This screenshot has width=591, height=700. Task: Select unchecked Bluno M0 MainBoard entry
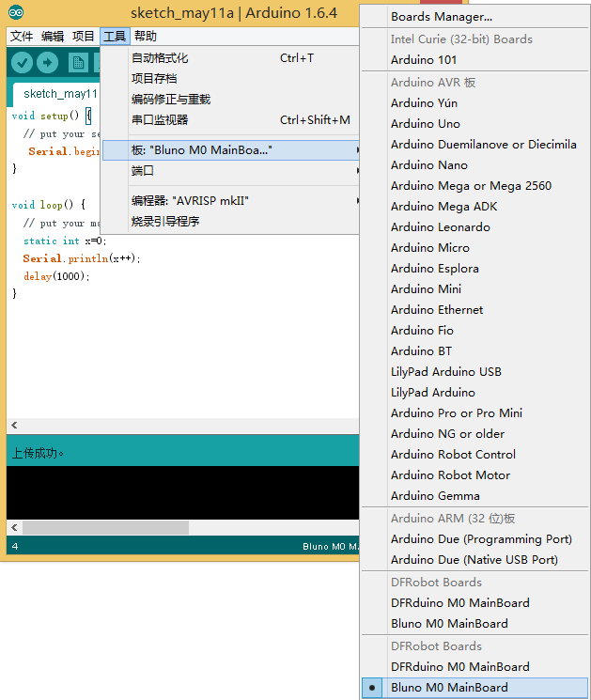[474, 624]
